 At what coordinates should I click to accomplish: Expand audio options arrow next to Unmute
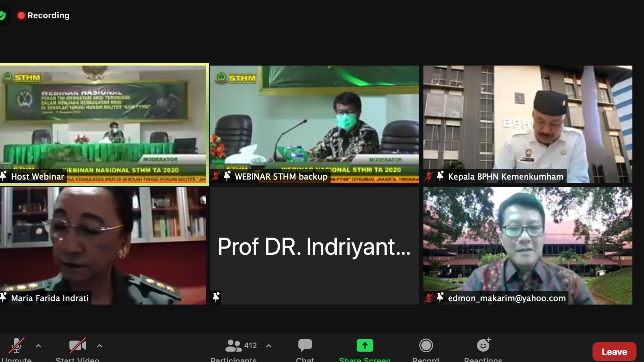click(39, 346)
